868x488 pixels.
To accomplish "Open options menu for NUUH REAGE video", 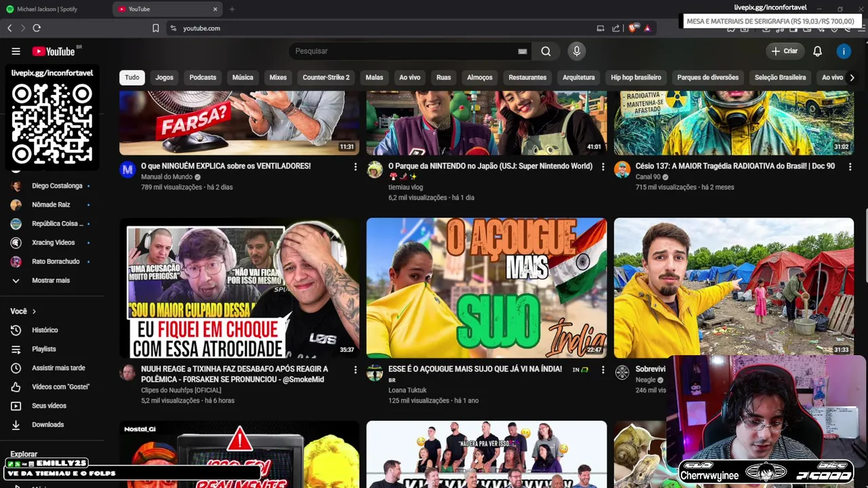I will pos(355,370).
